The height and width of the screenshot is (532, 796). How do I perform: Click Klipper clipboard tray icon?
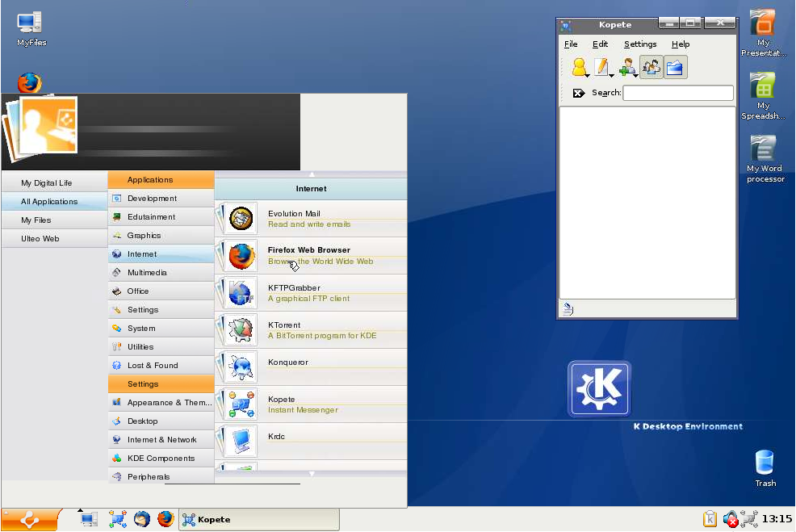(x=710, y=519)
